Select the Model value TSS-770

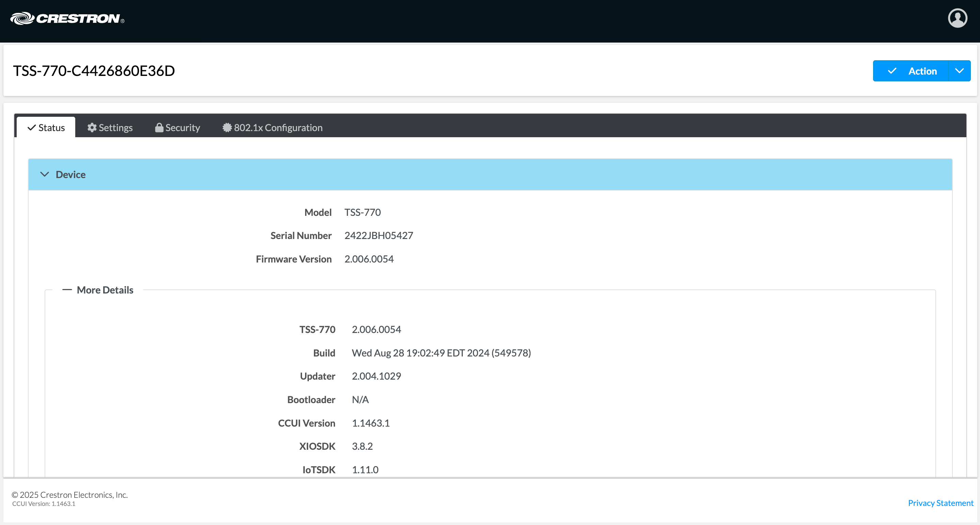click(x=363, y=212)
